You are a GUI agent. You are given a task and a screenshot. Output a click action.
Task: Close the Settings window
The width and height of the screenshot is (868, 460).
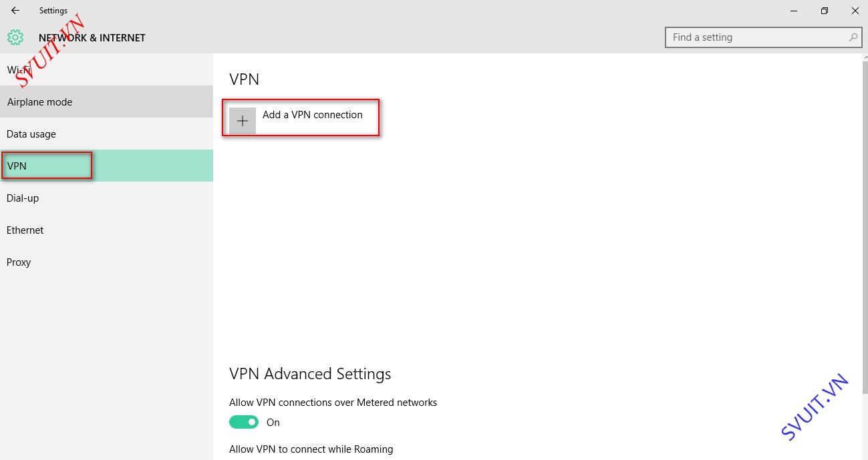coord(855,11)
